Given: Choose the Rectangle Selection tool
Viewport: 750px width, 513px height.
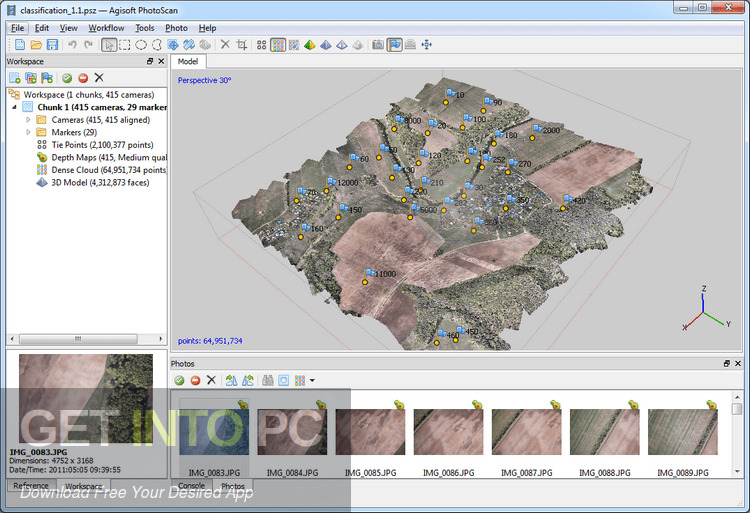Looking at the screenshot, I should click(x=125, y=45).
